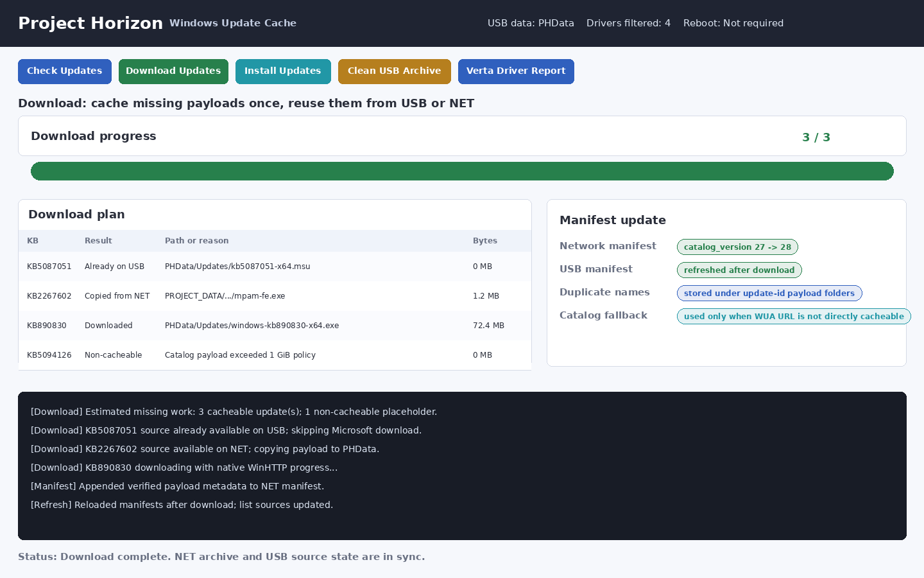Select the KB2267602 table cell
Screen dimensions: 924x578
(49, 296)
